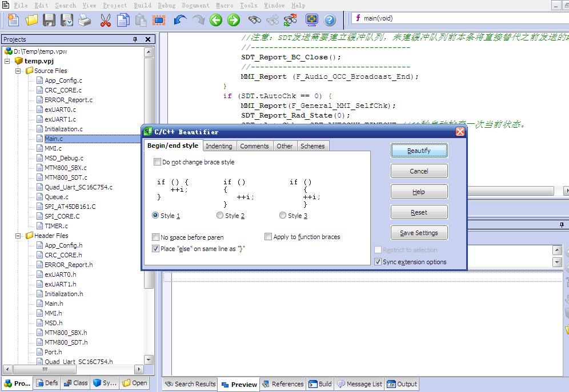Open the Macro menu
This screenshot has width=569, height=392.
coord(225,6)
